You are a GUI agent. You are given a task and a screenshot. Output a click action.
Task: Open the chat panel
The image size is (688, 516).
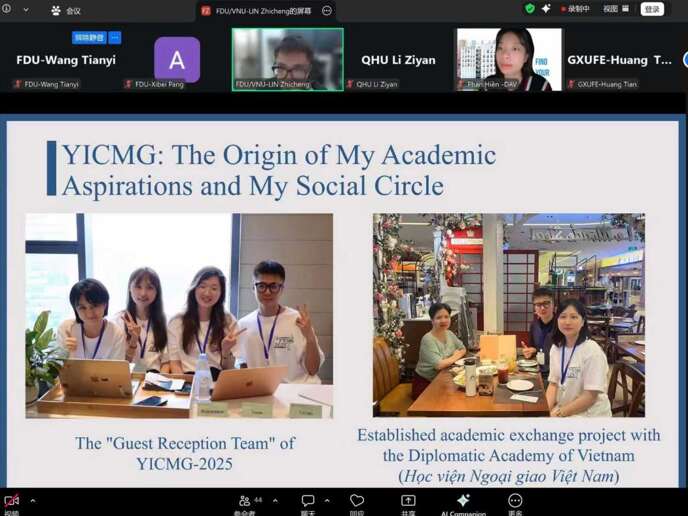(308, 501)
